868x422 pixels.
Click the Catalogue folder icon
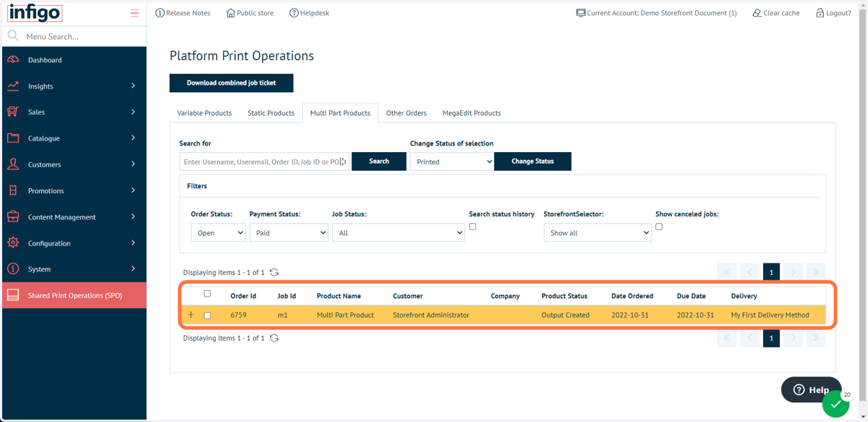(x=13, y=138)
